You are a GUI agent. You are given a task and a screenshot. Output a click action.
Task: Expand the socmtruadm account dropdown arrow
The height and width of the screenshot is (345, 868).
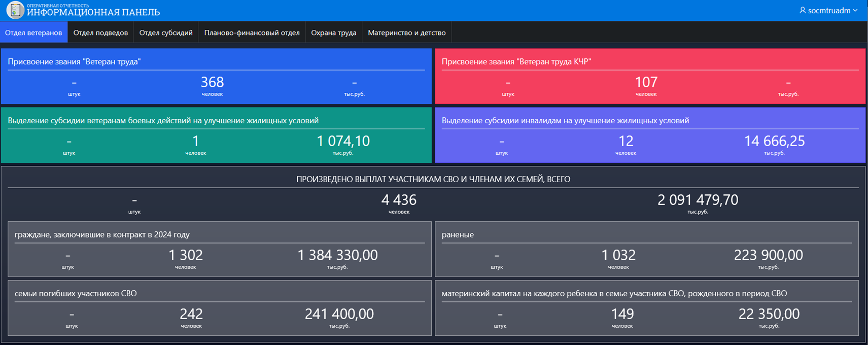pyautogui.click(x=855, y=11)
